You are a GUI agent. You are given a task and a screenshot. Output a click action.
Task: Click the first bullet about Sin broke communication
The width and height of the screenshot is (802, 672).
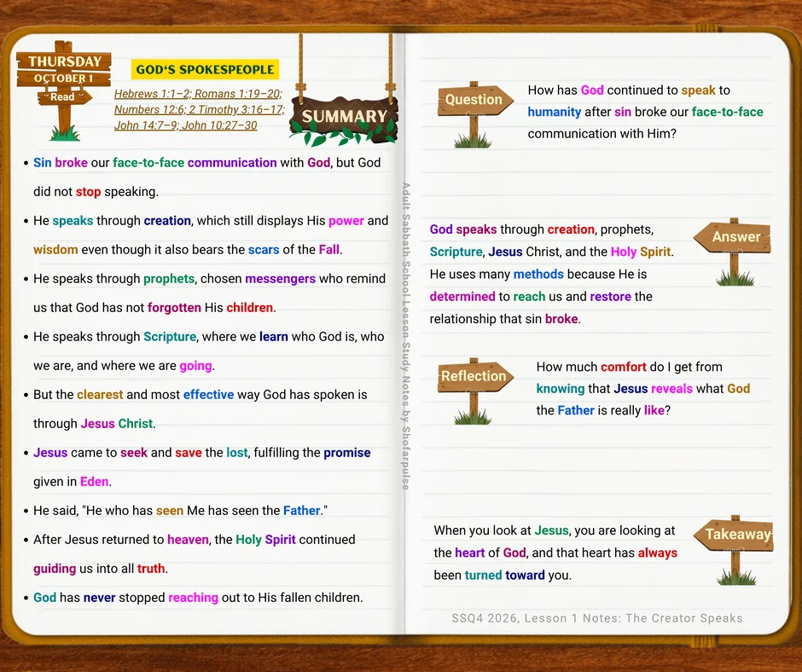[x=205, y=177]
